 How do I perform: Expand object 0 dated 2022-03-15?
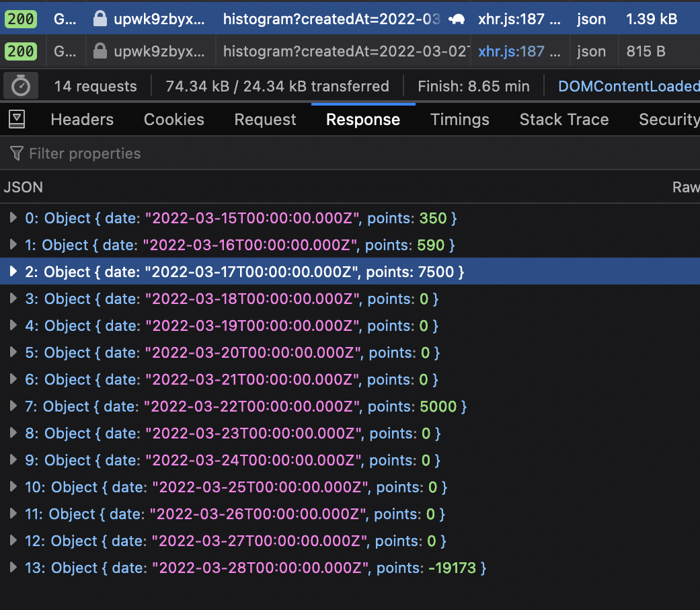point(13,217)
